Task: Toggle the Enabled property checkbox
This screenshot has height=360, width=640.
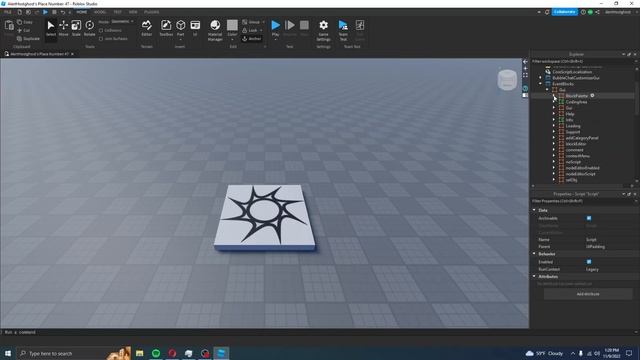Action: [x=589, y=262]
